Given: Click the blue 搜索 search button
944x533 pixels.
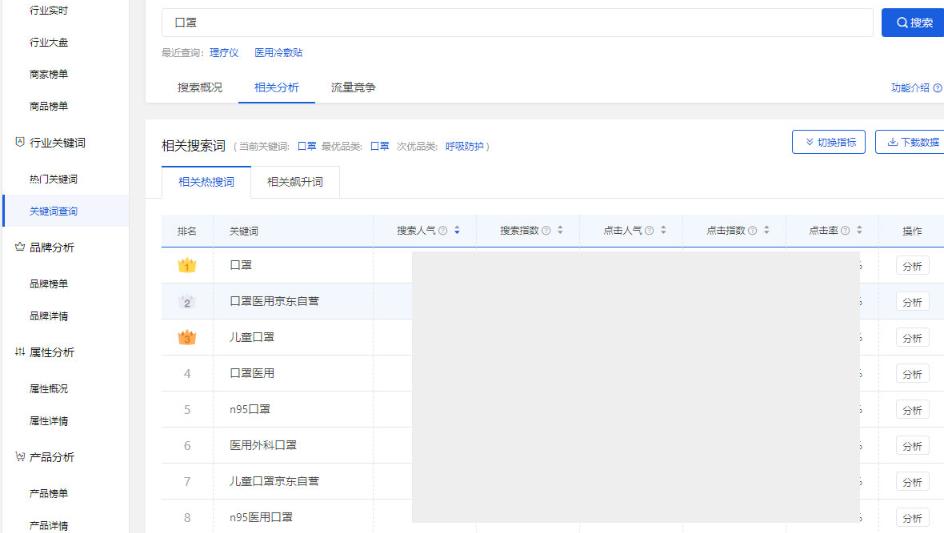Looking at the screenshot, I should coord(913,23).
